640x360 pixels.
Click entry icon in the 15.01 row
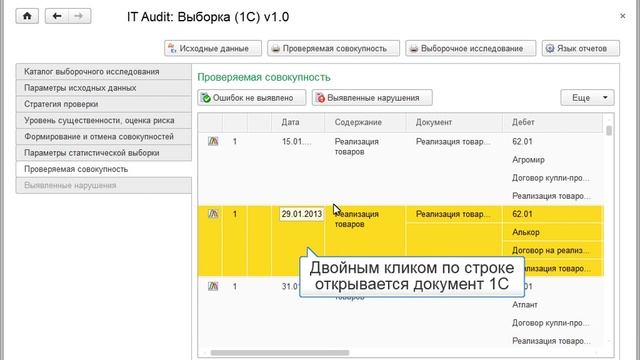(213, 141)
